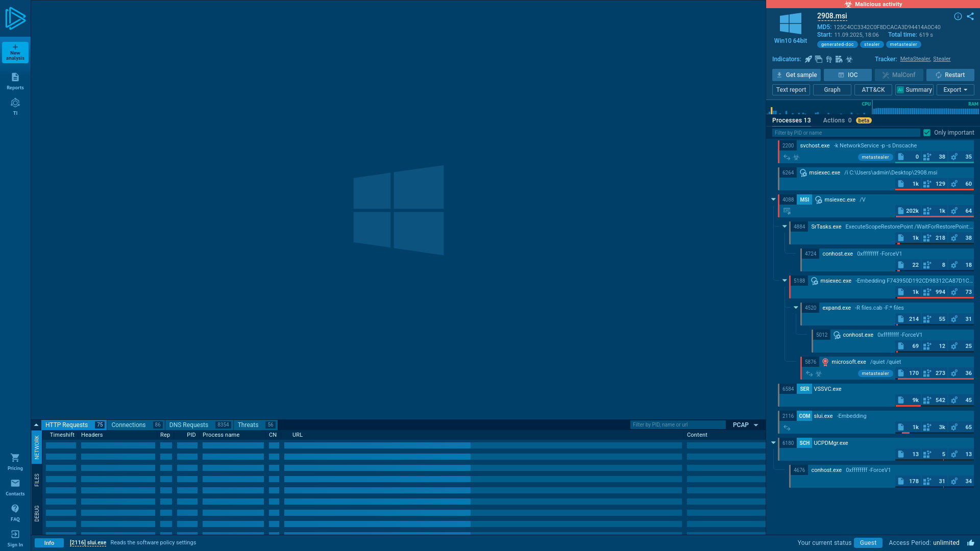This screenshot has height=551, width=980.
Task: Collapse the SrTasks.exe 4884 subtree
Action: (x=785, y=227)
